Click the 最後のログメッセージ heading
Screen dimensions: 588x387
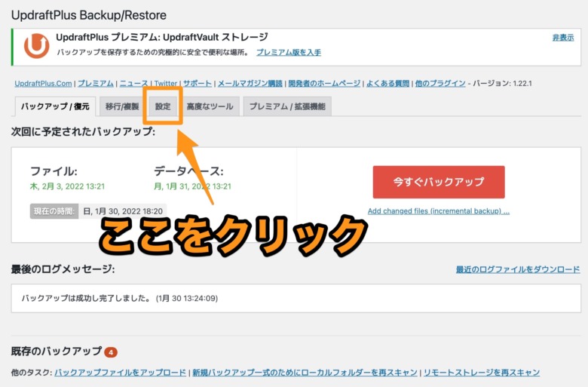pos(63,269)
